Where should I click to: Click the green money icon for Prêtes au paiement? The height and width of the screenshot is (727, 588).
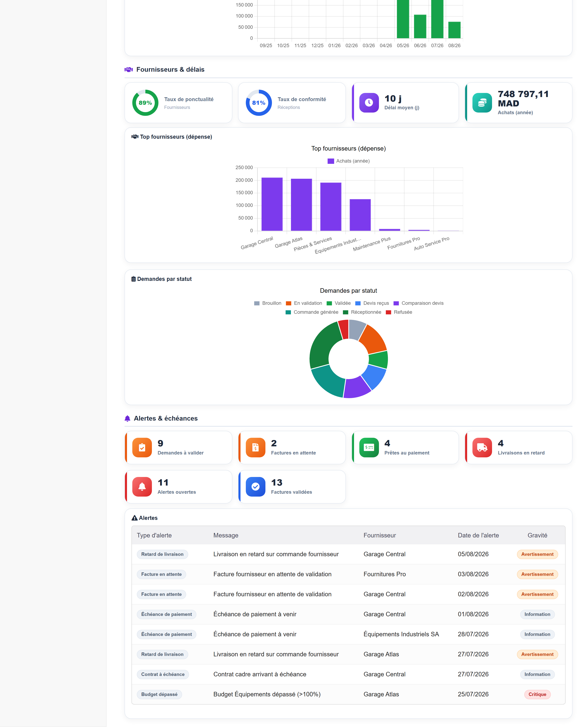(x=369, y=447)
